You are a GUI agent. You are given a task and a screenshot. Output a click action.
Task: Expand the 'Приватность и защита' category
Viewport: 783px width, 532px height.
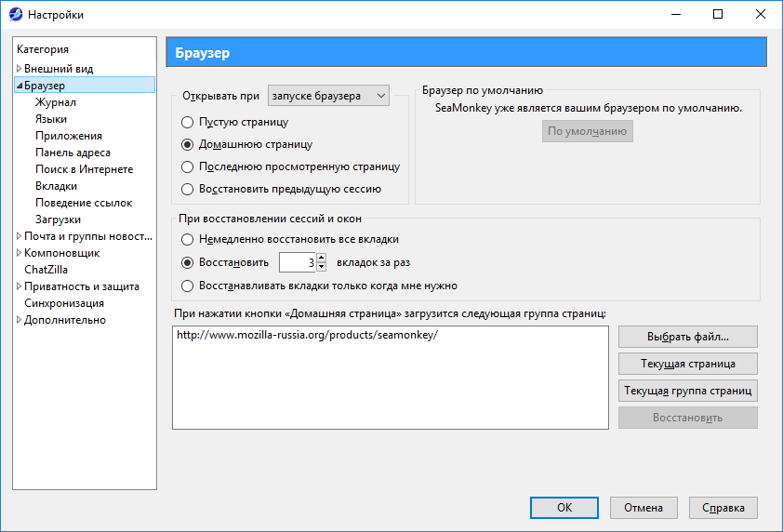point(19,286)
